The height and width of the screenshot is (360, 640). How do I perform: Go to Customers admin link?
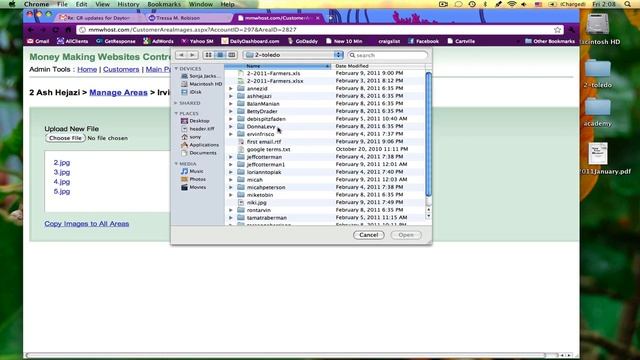[x=121, y=69]
